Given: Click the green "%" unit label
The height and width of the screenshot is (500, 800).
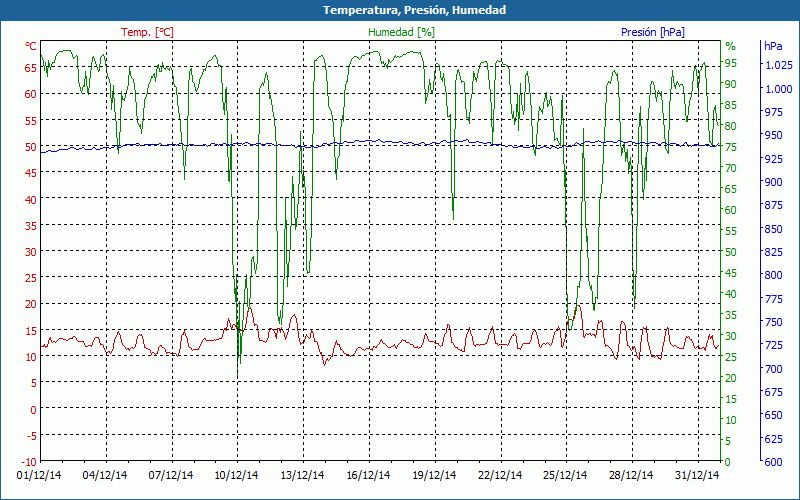Looking at the screenshot, I should pyautogui.click(x=731, y=46).
